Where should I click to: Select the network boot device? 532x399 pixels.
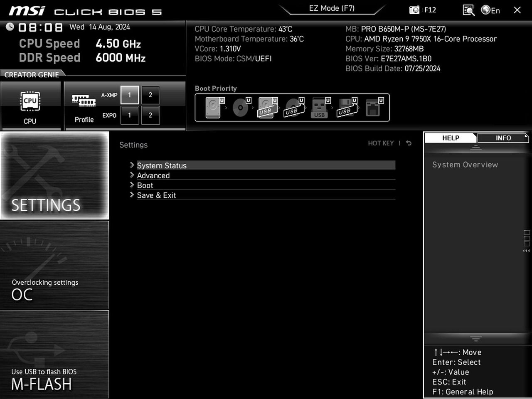374,108
